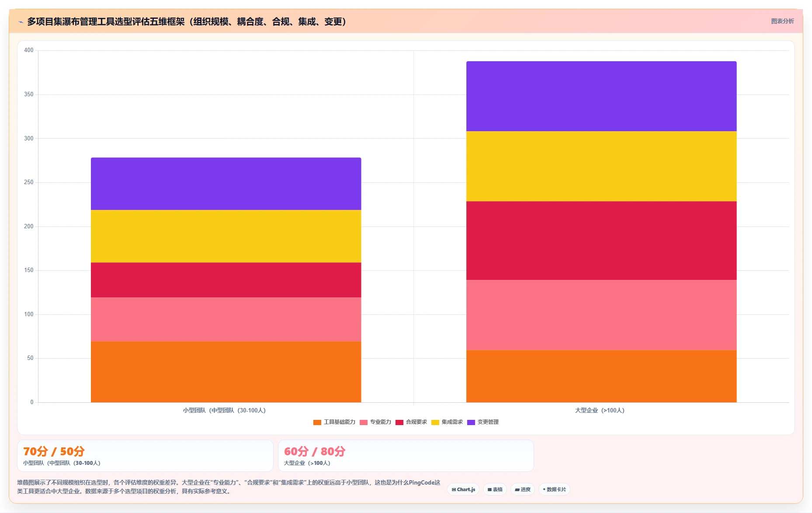Toggle the yellow 集成需求 legend swatch

(x=435, y=422)
